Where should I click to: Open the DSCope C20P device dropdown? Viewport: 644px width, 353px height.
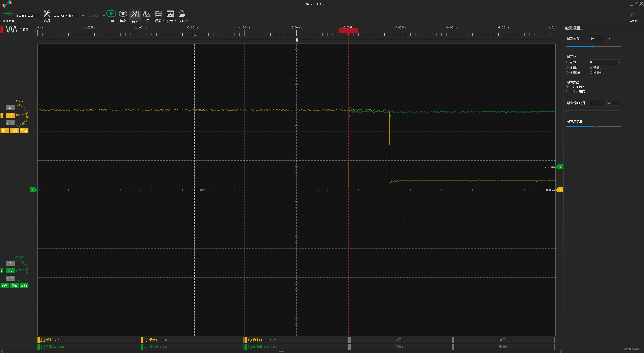(28, 16)
